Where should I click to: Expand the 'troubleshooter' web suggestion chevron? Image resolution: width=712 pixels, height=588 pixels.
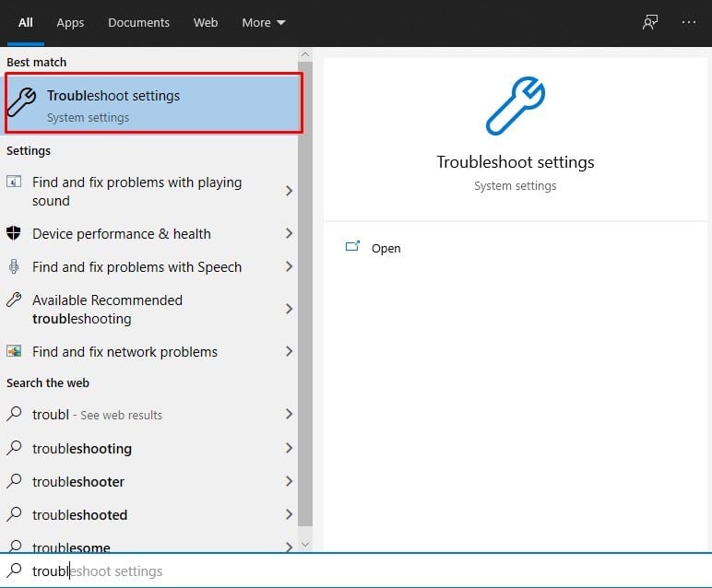[289, 481]
